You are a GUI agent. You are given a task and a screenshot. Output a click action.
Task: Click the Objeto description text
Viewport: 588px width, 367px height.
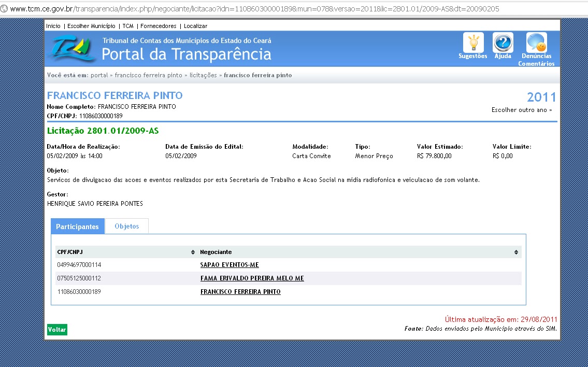pos(263,180)
